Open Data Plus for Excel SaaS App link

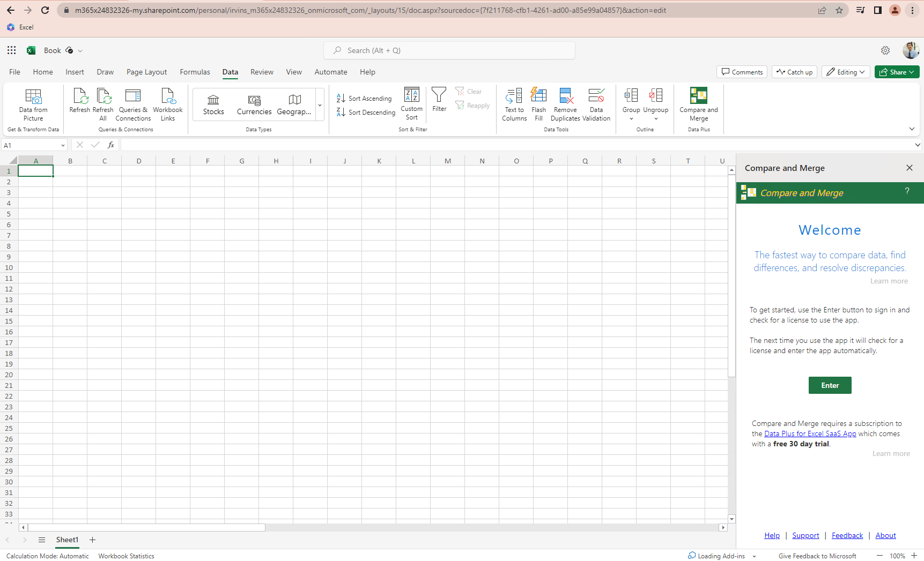tap(810, 433)
